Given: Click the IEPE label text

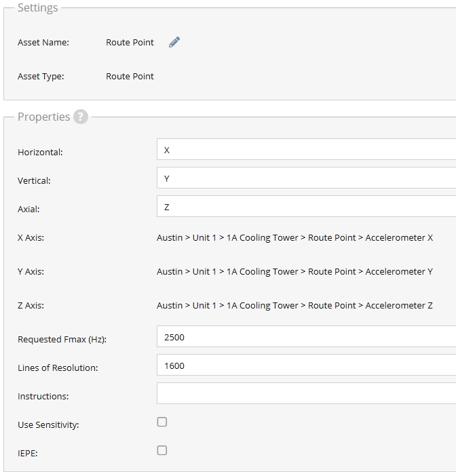Looking at the screenshot, I should pyautogui.click(x=28, y=453).
